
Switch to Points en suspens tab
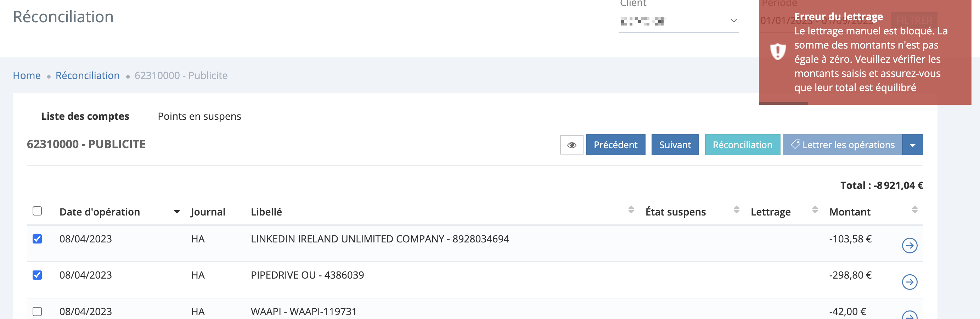click(x=199, y=116)
